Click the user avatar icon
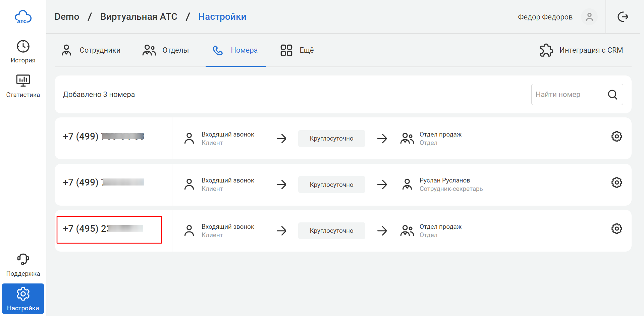This screenshot has width=644, height=316. pyautogui.click(x=589, y=17)
